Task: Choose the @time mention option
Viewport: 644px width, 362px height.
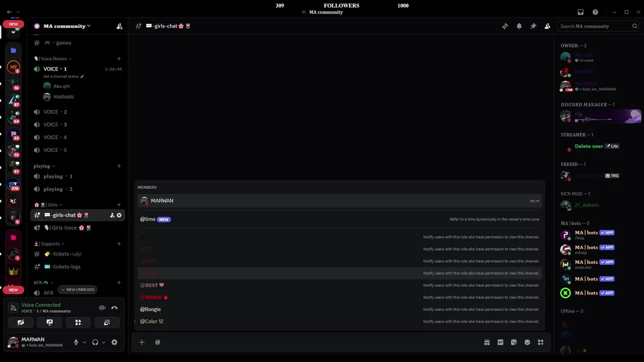Action: [340, 219]
